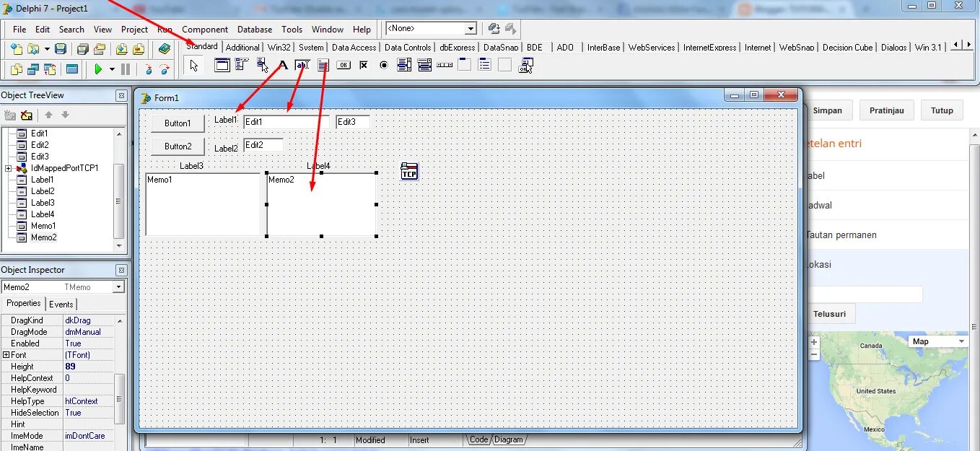This screenshot has height=451, width=980.
Task: Select the arrow pointer tool in component palette
Action: (x=193, y=66)
